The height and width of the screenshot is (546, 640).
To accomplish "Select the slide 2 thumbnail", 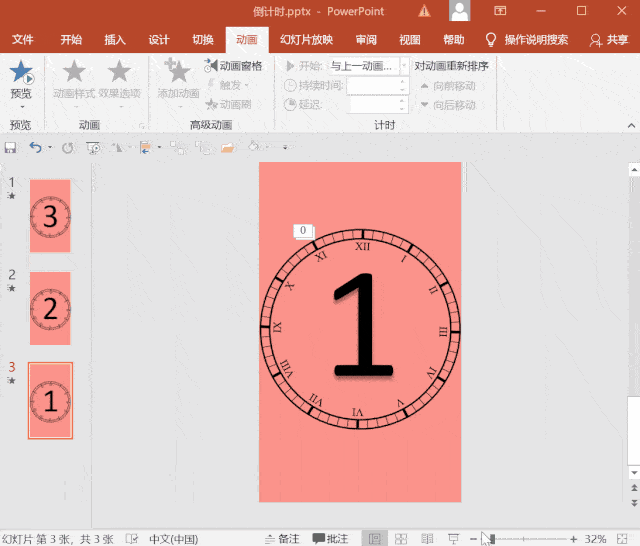I will pyautogui.click(x=50, y=308).
